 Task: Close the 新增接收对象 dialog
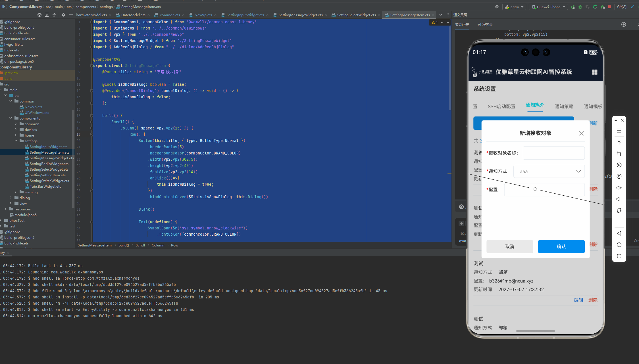[x=581, y=133]
